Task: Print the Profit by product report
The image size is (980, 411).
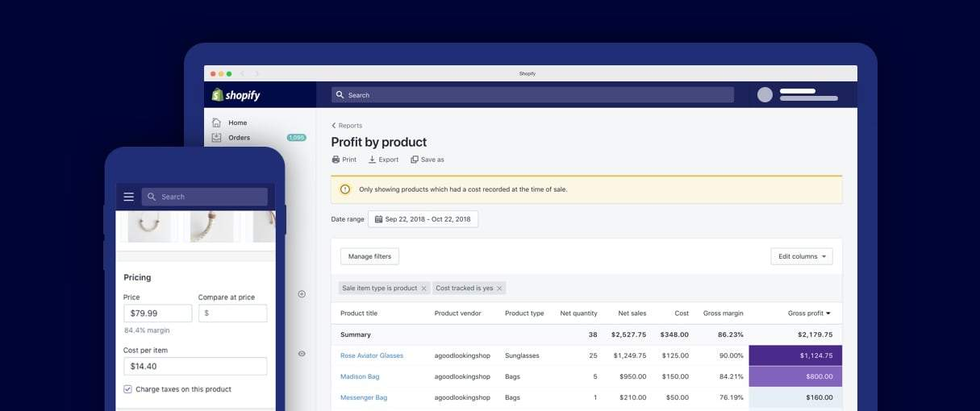Action: click(x=344, y=160)
